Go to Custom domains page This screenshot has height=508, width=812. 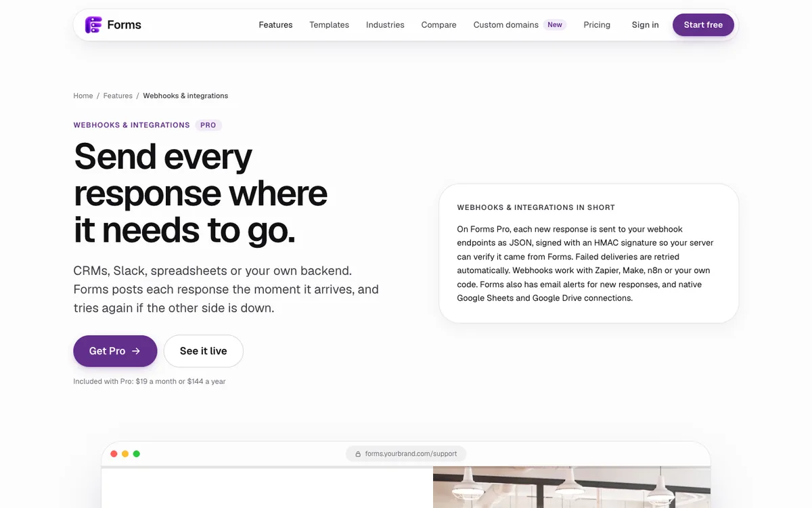pos(506,25)
